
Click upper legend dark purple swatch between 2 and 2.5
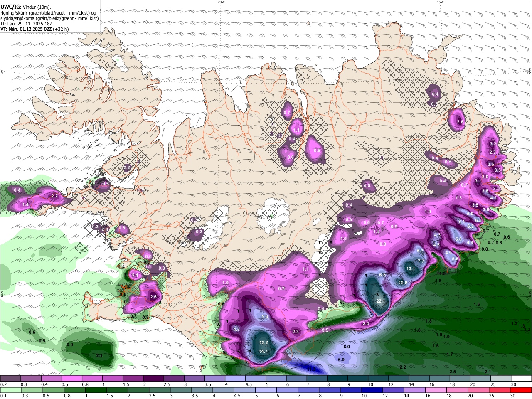coord(153,379)
